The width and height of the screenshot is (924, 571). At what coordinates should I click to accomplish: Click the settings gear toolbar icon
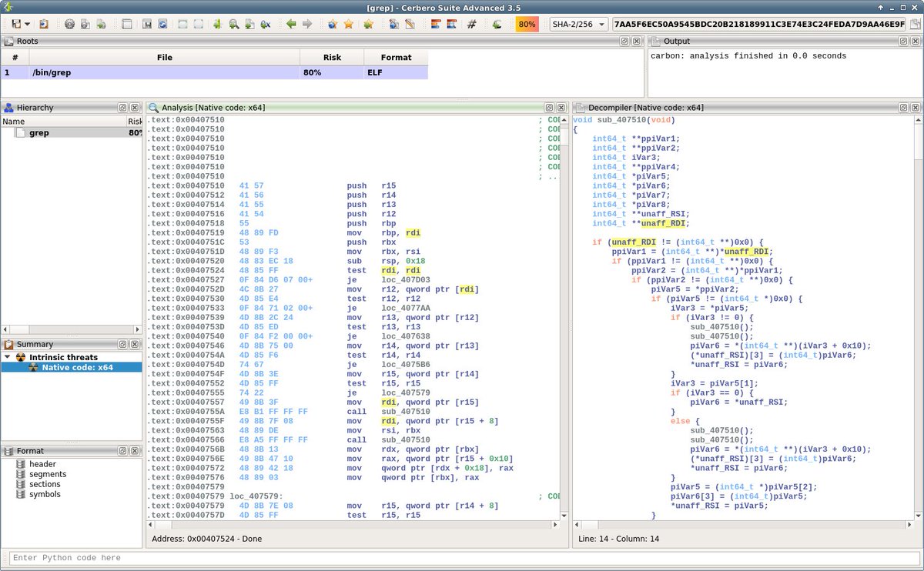click(x=69, y=25)
